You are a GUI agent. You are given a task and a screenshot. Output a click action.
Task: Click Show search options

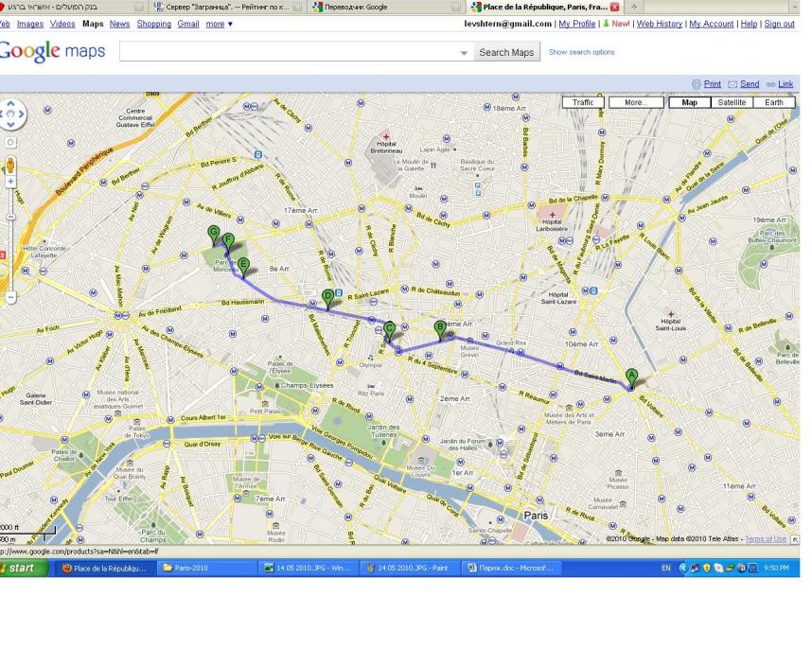point(581,52)
